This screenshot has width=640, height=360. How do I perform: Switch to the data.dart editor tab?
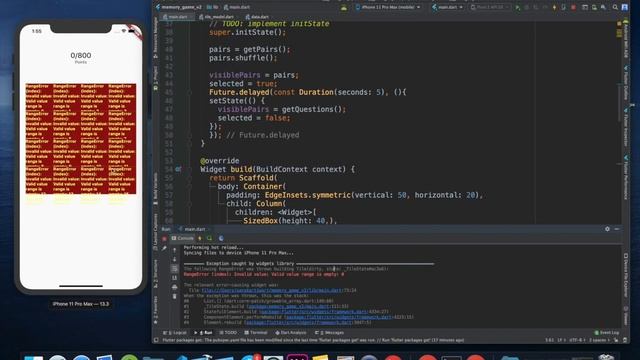tap(258, 17)
